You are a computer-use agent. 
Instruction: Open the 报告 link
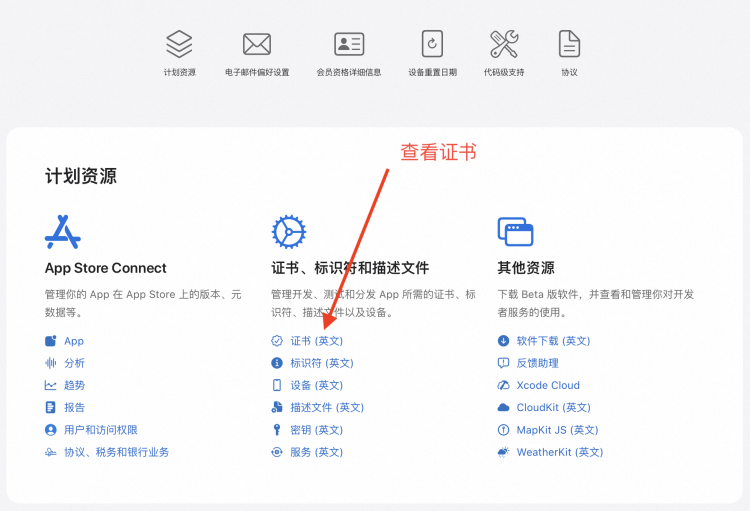point(74,407)
